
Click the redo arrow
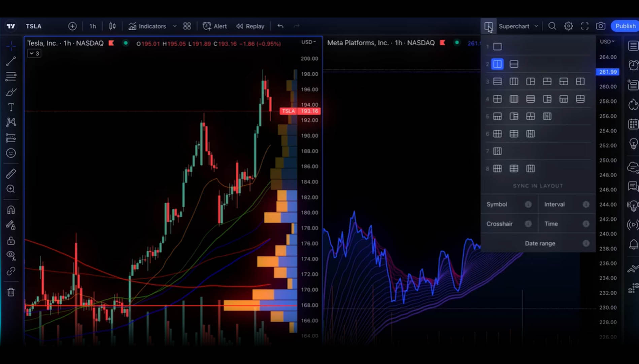point(297,26)
